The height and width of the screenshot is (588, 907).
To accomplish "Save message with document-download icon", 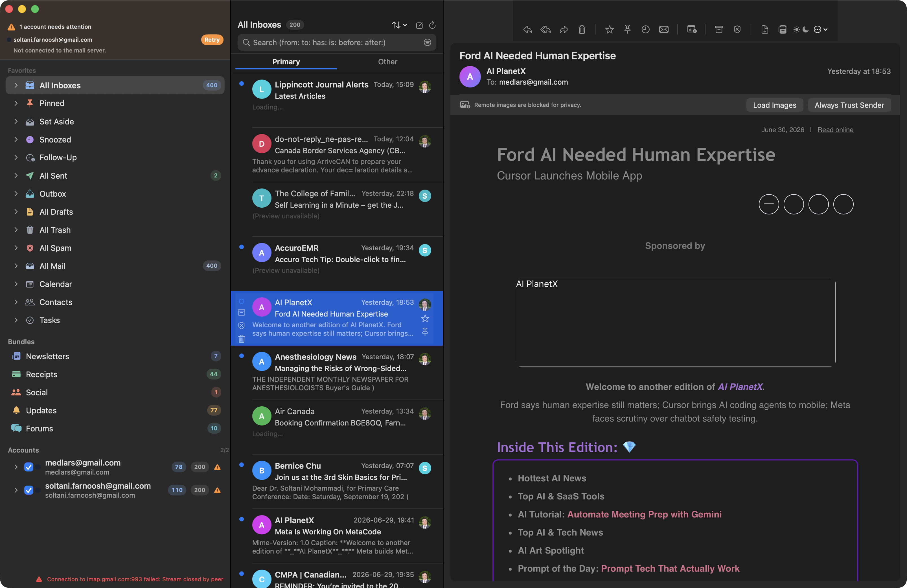I will coord(764,29).
